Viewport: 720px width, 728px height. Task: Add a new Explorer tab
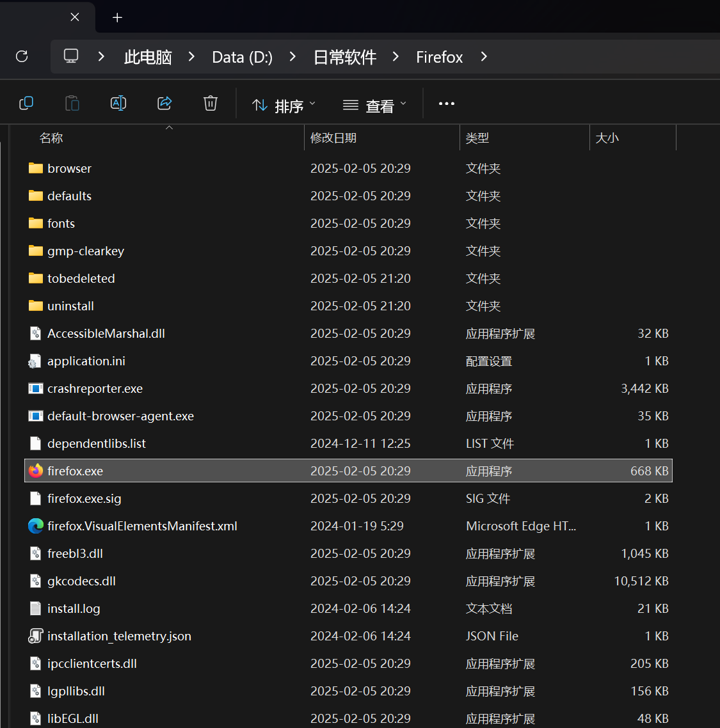[x=118, y=18]
